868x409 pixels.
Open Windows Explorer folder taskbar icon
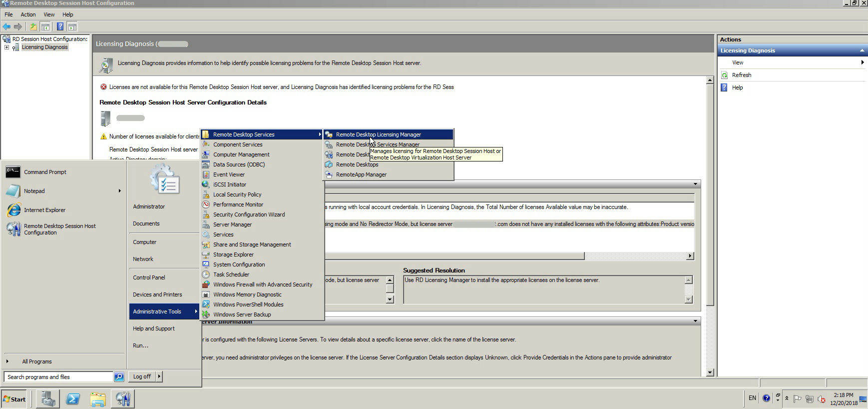(x=98, y=398)
